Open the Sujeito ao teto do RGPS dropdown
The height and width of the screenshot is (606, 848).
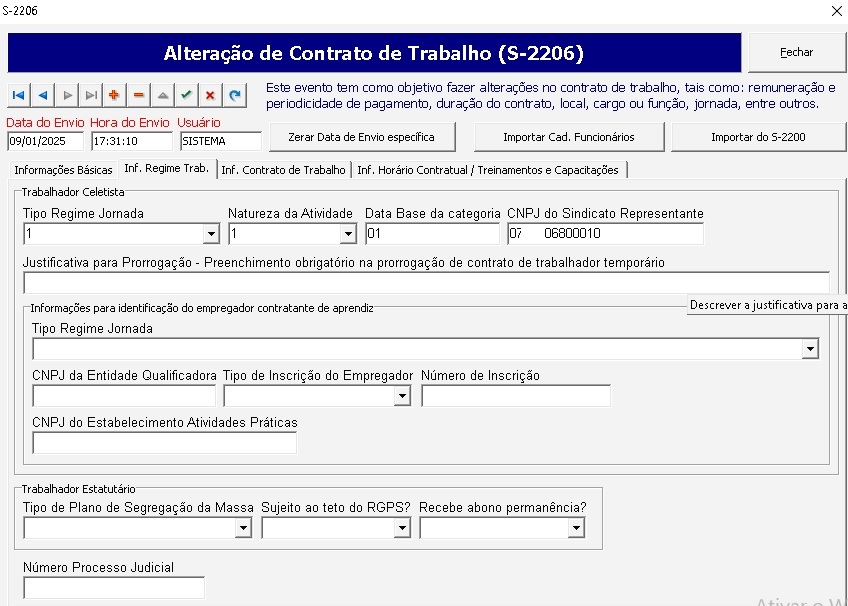[403, 528]
